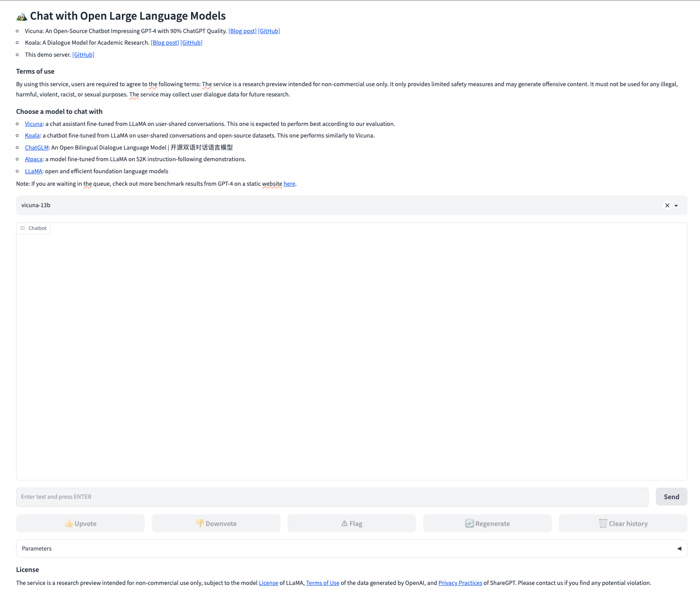
Task: Click the Send button
Action: (x=671, y=497)
